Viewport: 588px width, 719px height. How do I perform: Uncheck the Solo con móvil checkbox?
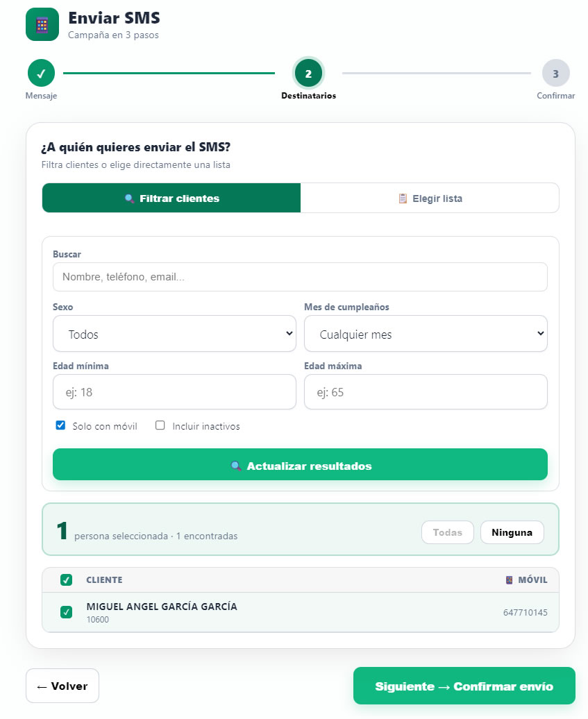[x=60, y=425]
